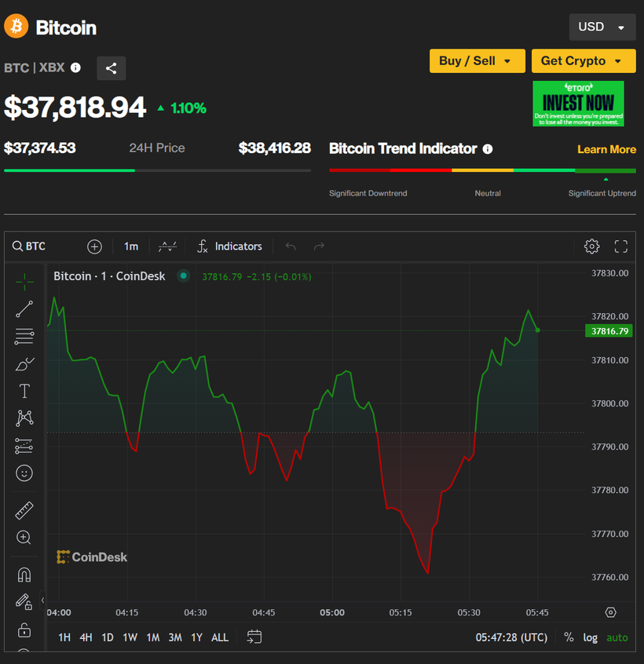The image size is (644, 664).
Task: Enter fullscreen chart mode
Action: (620, 246)
